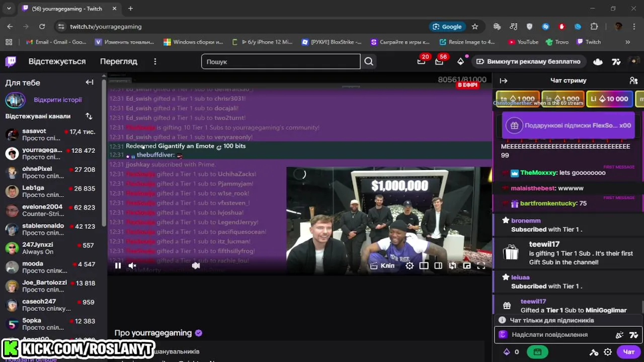Unmute the stream audio
Viewport: 644px width, 362px height.
[132, 265]
